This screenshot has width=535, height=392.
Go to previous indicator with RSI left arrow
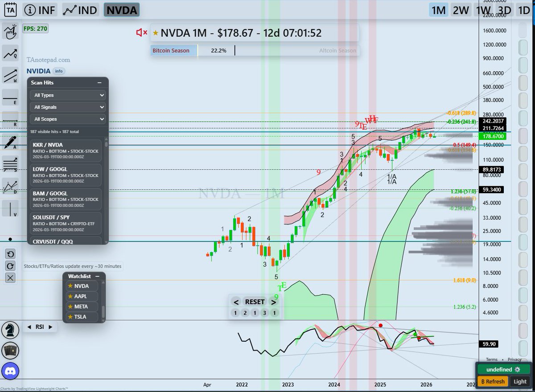[29, 327]
